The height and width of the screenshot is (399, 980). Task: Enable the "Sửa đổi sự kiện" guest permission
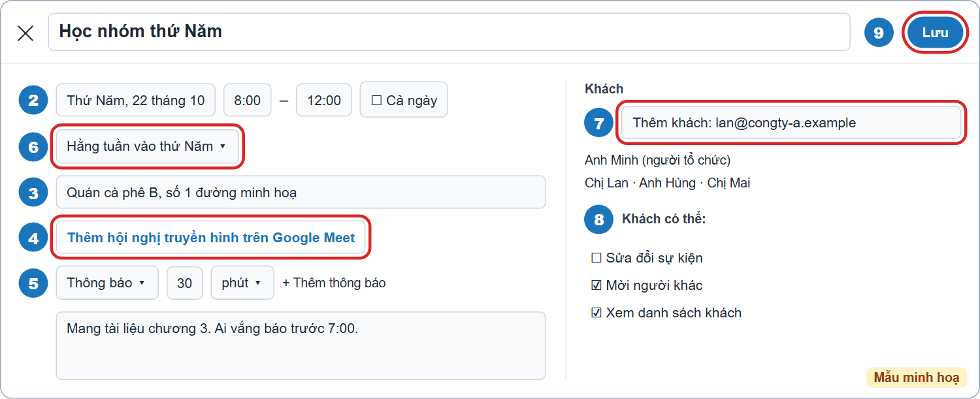596,258
